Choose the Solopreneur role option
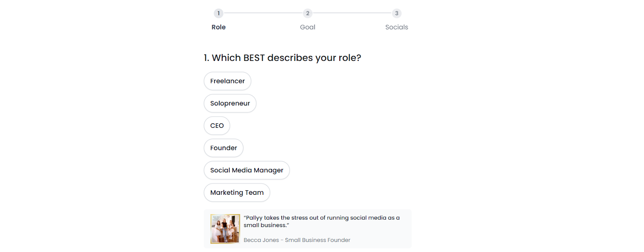Viewport: 644px width, 252px height. 230,103
